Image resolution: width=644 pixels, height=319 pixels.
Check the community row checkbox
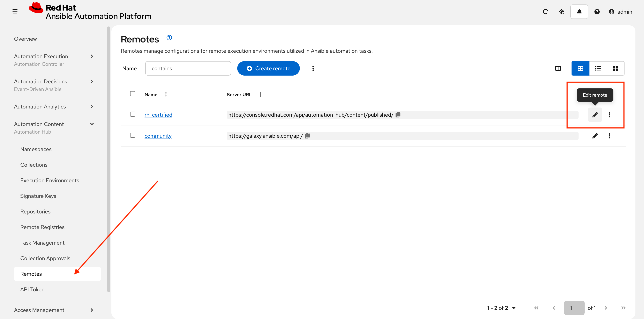[x=132, y=135]
